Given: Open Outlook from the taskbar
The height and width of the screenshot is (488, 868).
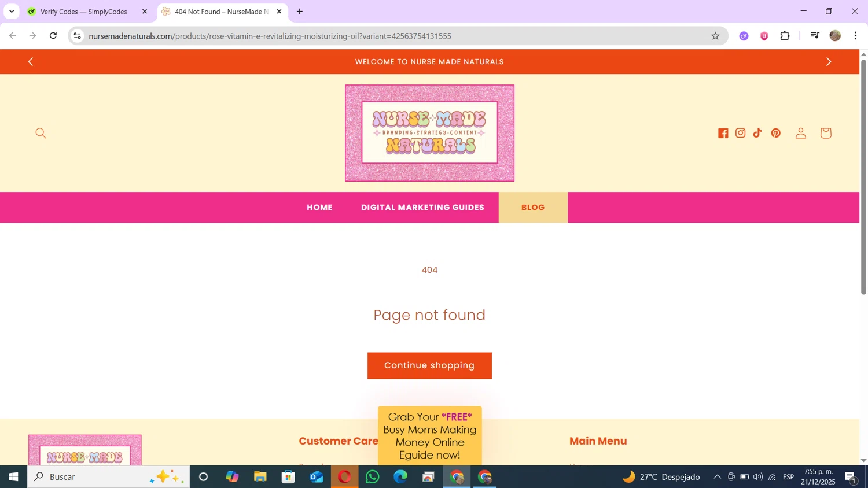Looking at the screenshot, I should click(317, 477).
